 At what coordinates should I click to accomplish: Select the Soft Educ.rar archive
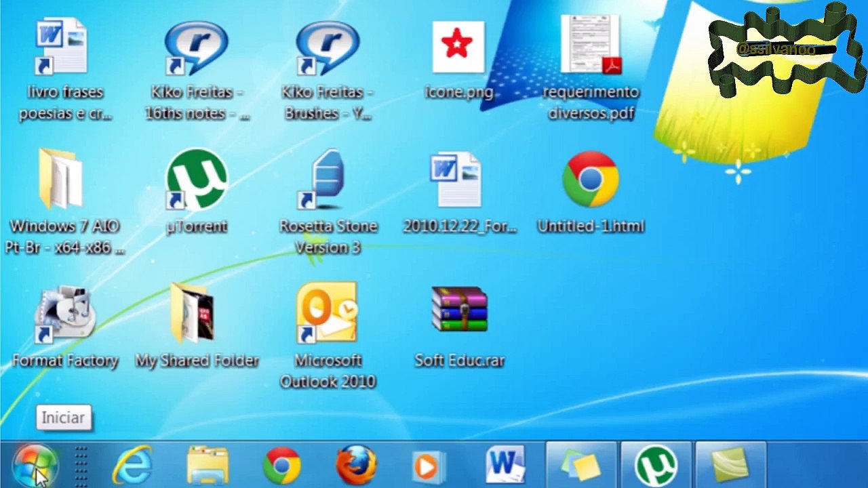coord(459,310)
